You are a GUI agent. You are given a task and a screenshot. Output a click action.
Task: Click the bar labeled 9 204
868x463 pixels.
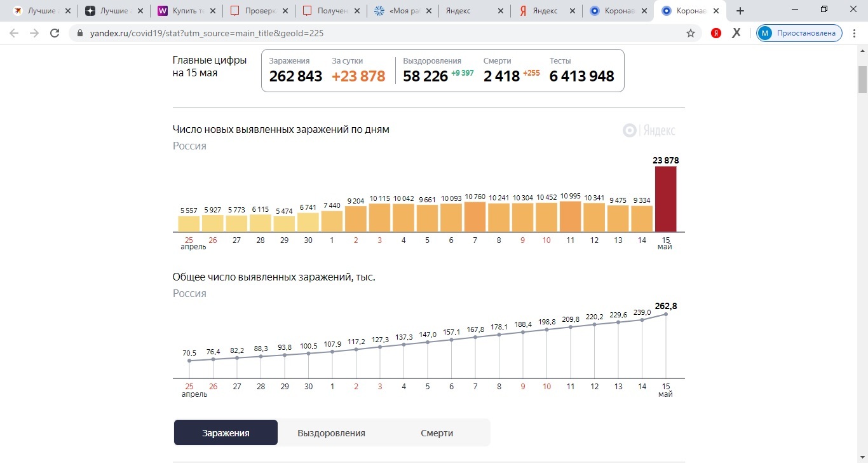click(x=356, y=219)
